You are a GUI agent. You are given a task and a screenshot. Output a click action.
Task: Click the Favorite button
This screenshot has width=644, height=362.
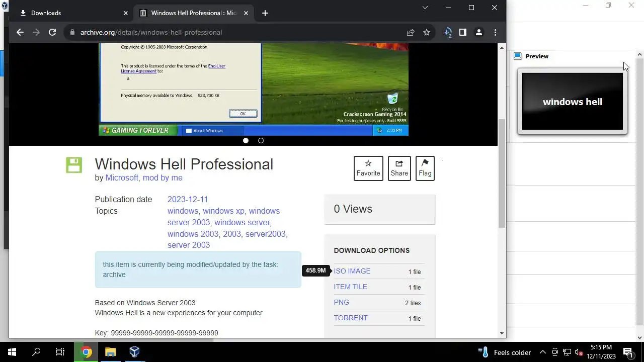click(x=368, y=168)
